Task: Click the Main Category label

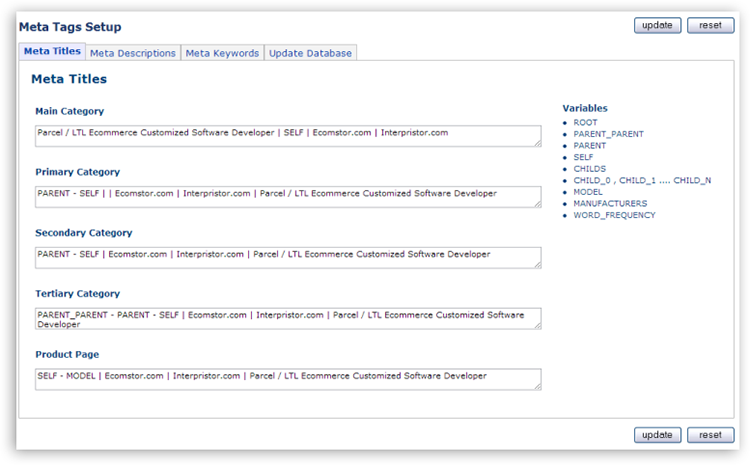Action: point(69,111)
